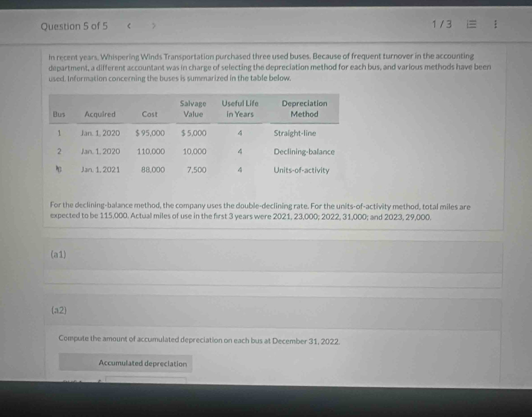Select the Bus column header
This screenshot has width=532, height=417.
coord(59,114)
